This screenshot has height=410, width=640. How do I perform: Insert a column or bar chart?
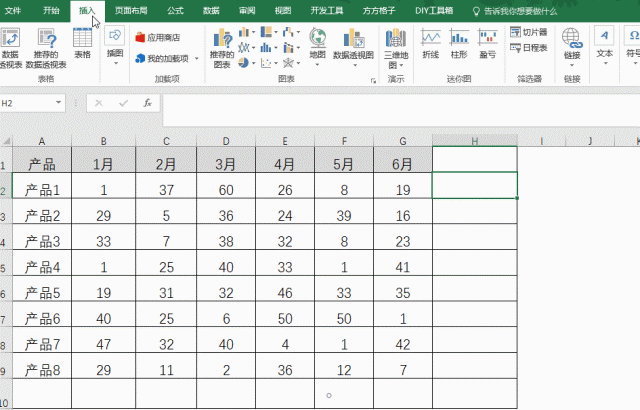247,32
